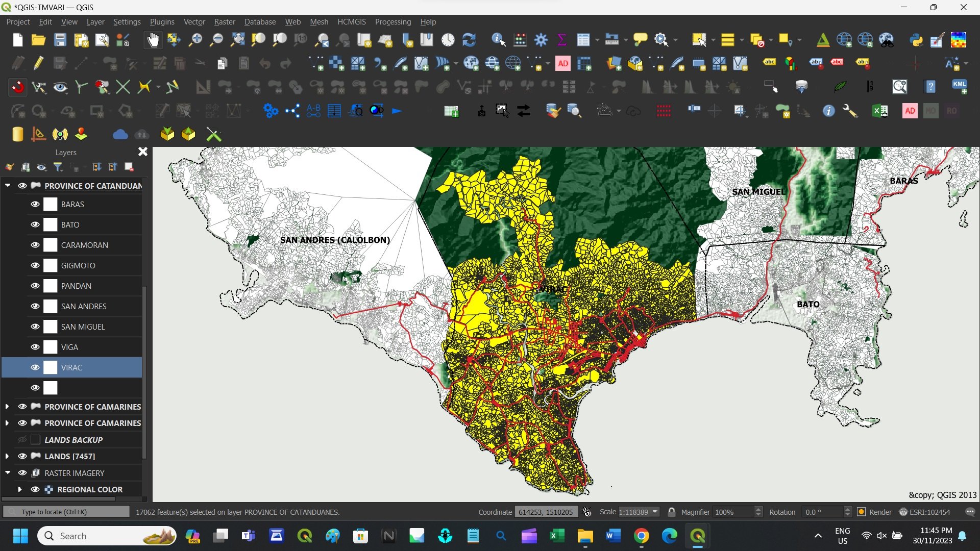The width and height of the screenshot is (980, 551).
Task: Click the Zoom In magnifier tool
Action: click(195, 40)
